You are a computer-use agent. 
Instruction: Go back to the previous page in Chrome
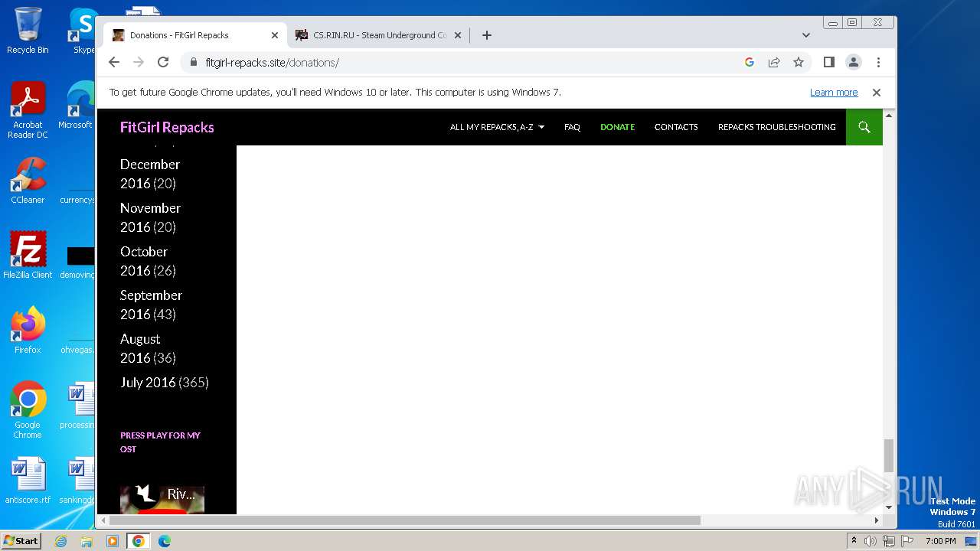(114, 62)
